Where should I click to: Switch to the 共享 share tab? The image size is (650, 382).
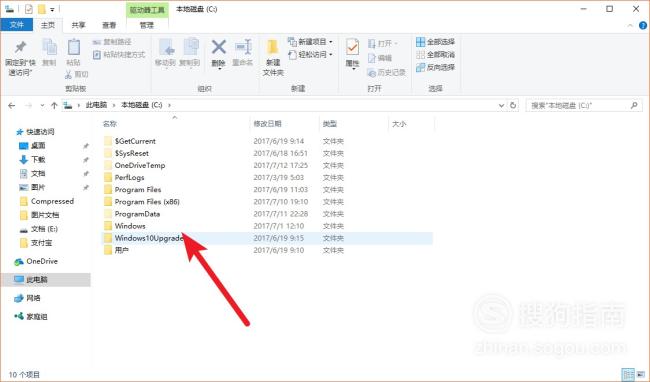click(x=78, y=25)
